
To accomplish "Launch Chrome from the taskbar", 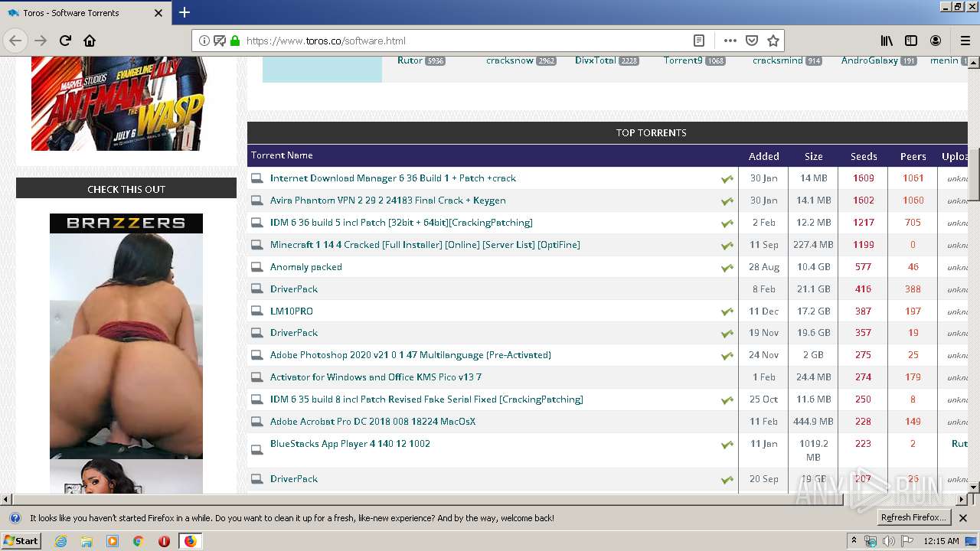I will pyautogui.click(x=138, y=541).
